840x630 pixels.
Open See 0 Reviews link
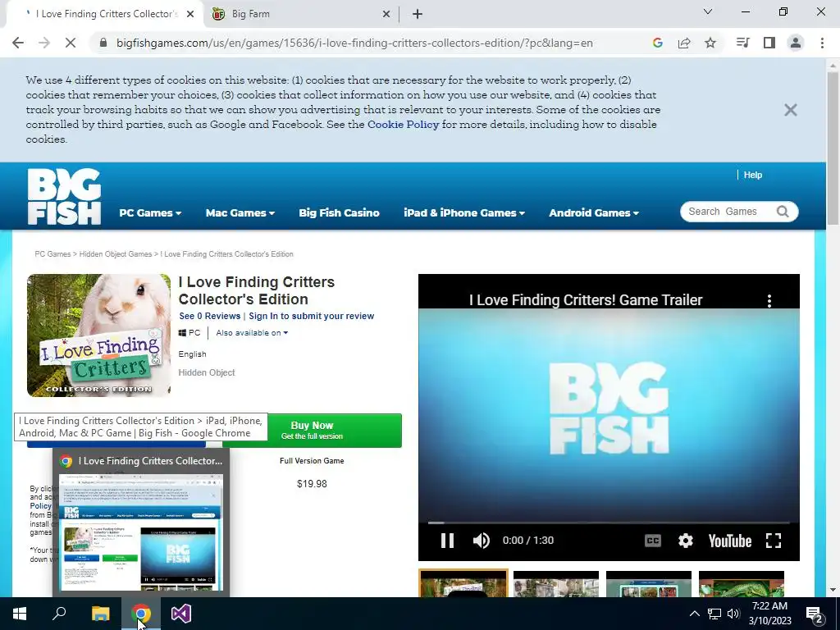(x=209, y=316)
